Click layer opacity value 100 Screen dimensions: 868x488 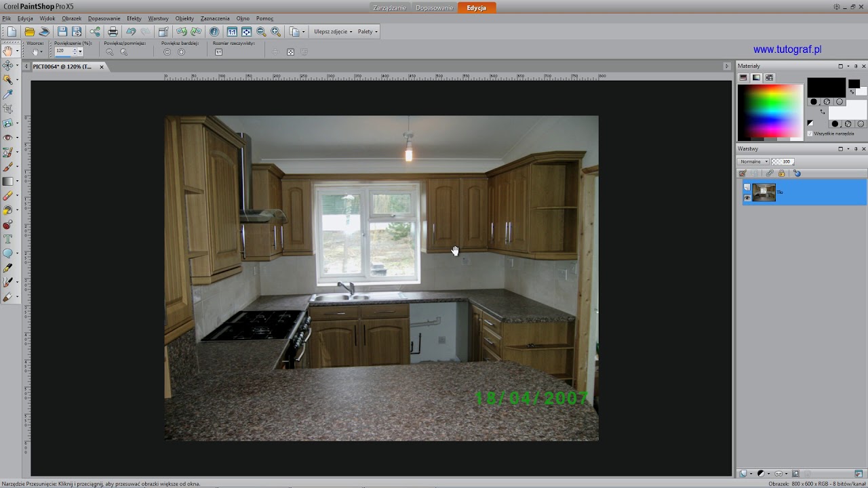click(x=787, y=162)
